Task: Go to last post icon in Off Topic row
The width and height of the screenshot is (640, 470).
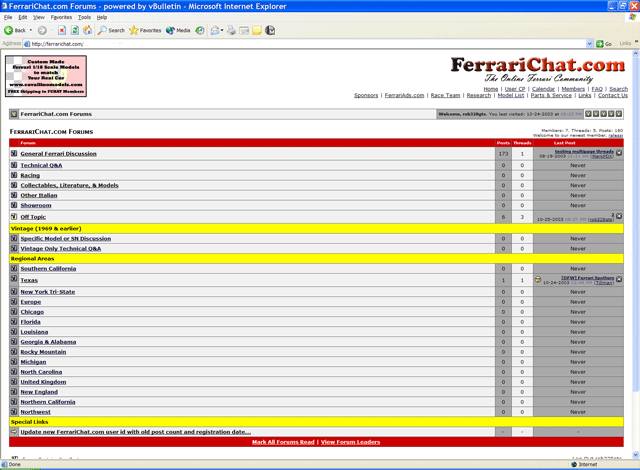Action: [619, 216]
